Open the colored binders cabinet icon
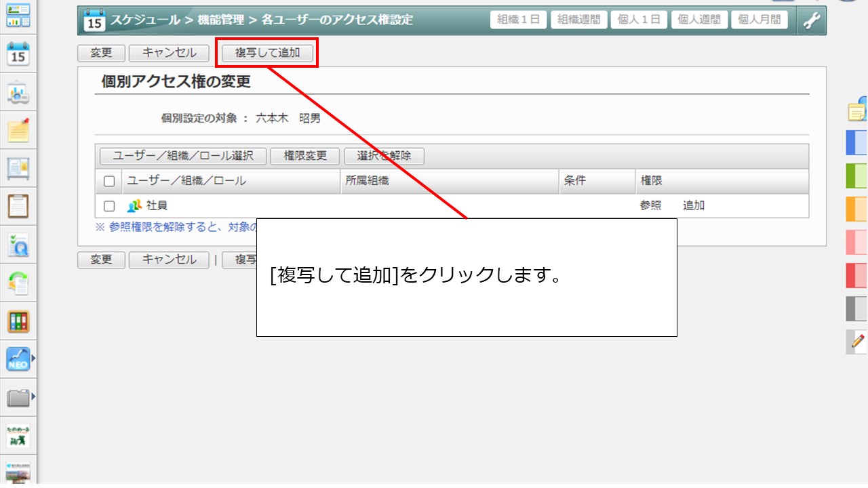868x488 pixels. [18, 321]
